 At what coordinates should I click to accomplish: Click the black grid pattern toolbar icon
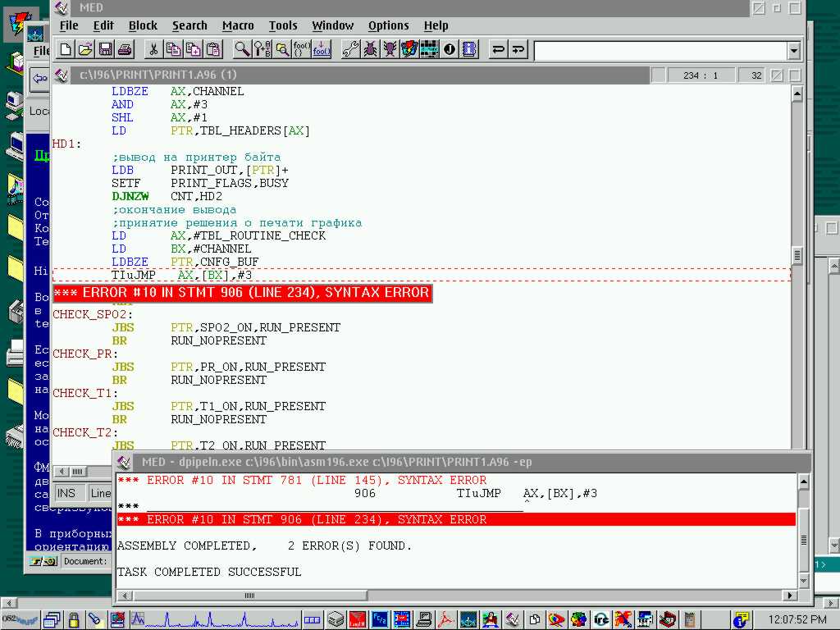coord(429,49)
